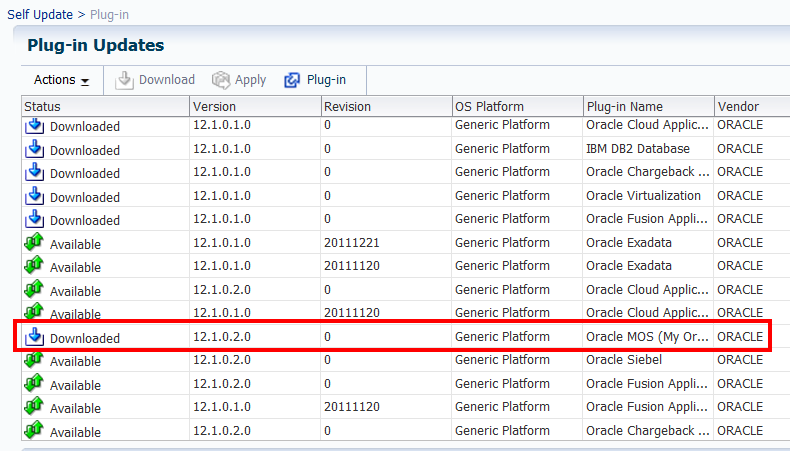Go to the Self Update breadcrumb link
790x451 pixels.
click(40, 15)
